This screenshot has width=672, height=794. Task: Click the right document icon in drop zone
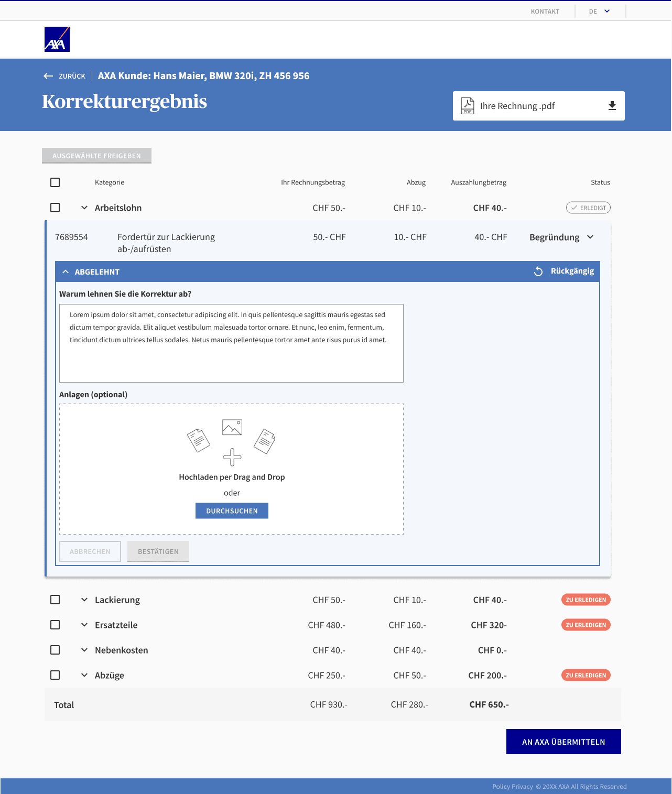(264, 441)
